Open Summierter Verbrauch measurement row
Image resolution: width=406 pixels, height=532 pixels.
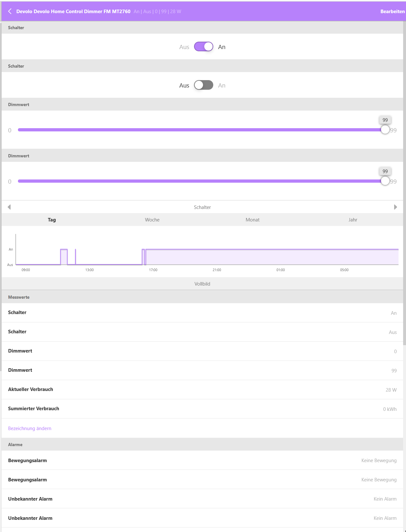click(202, 409)
